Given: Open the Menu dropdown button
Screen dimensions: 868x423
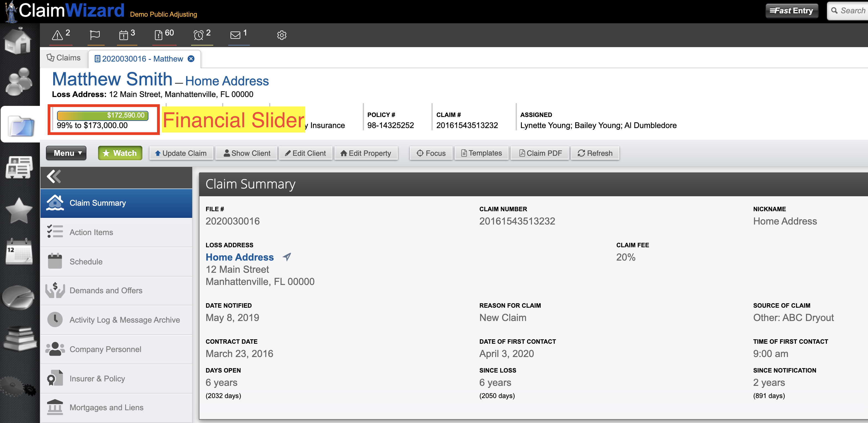Looking at the screenshot, I should 66,153.
